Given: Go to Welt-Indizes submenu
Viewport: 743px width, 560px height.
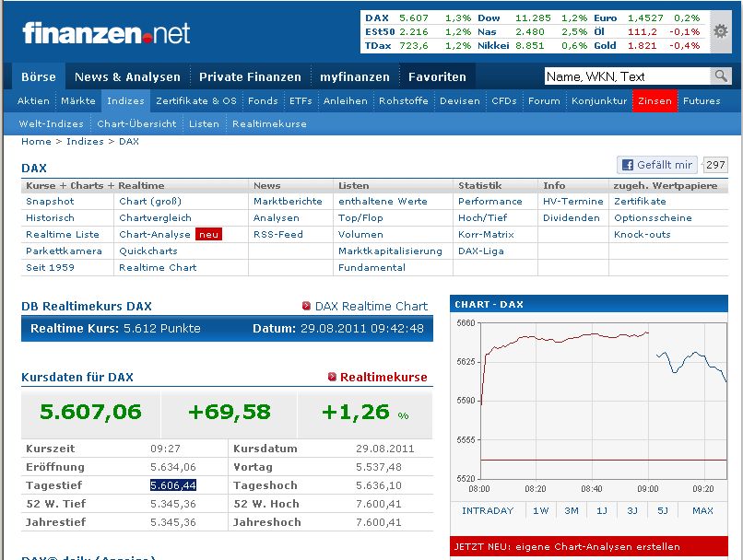Looking at the screenshot, I should (x=52, y=124).
